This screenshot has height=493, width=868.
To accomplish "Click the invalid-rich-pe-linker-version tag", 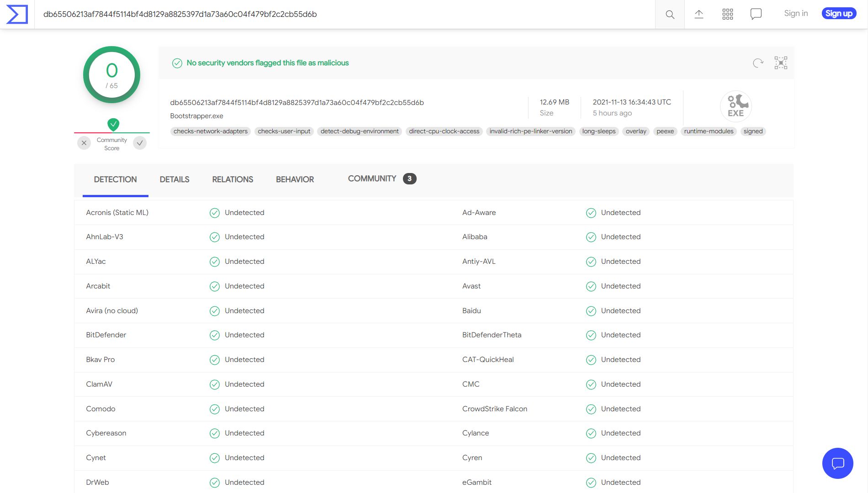I will (x=531, y=131).
